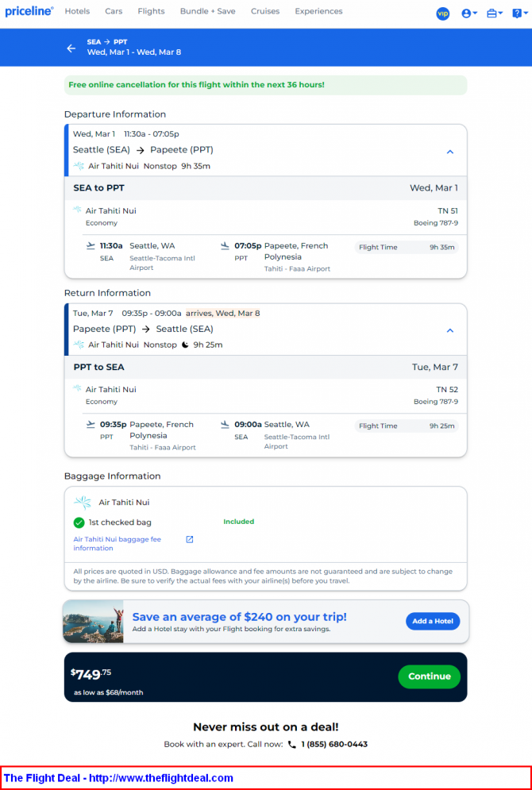Image resolution: width=532 pixels, height=790 pixels.
Task: Open Air Tahiti Nui baggage fee information link
Action: 118,544
